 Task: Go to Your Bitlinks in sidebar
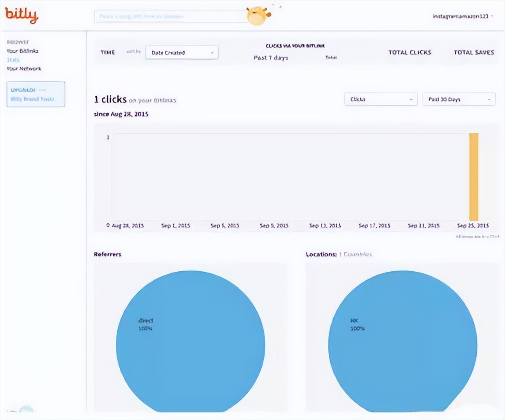tap(23, 51)
